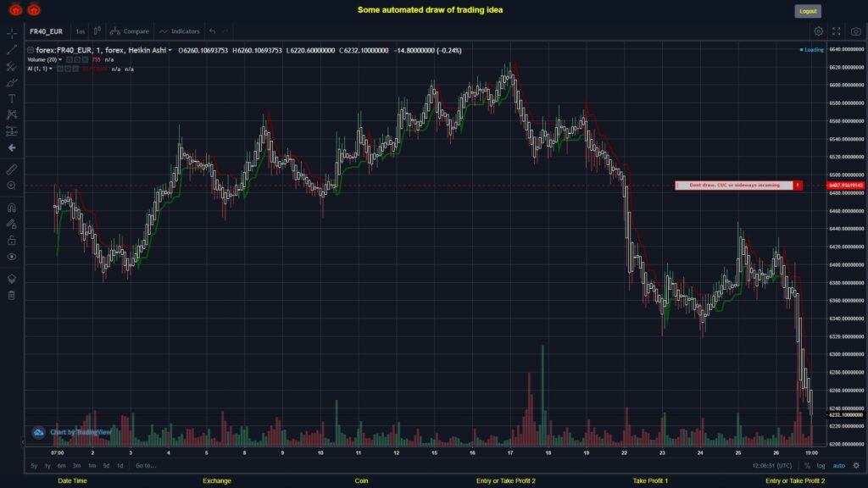Toggle hide all drawing tools eye icon
The image size is (868, 488).
12,257
